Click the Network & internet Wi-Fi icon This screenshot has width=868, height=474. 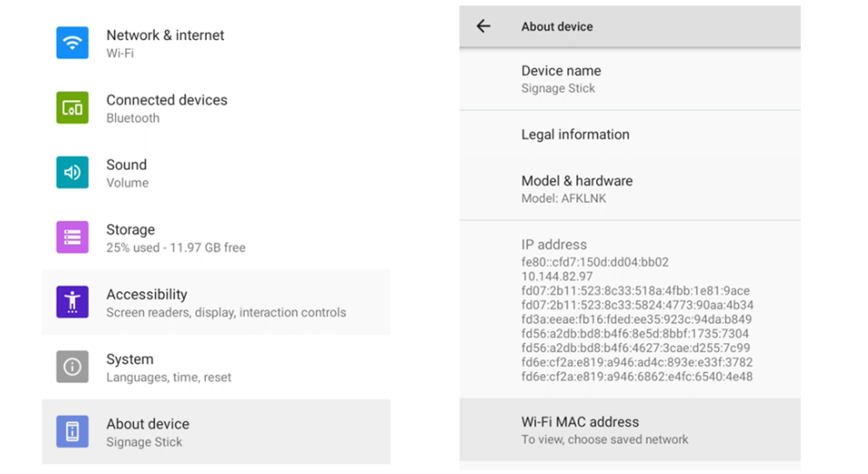click(72, 43)
